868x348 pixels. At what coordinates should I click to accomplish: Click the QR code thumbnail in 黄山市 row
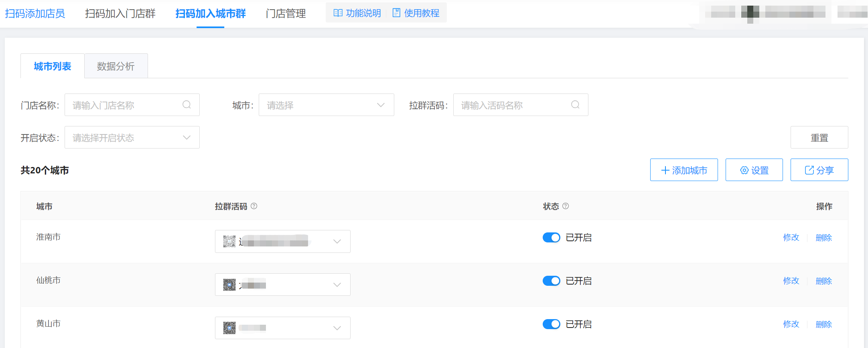[x=229, y=328]
